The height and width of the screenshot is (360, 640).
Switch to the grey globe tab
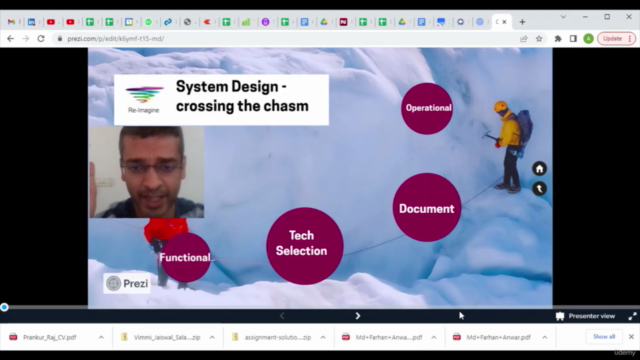pyautogui.click(x=187, y=22)
